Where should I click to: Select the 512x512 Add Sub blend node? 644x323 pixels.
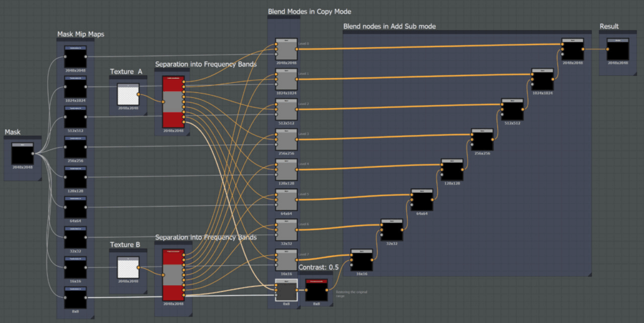pos(512,109)
